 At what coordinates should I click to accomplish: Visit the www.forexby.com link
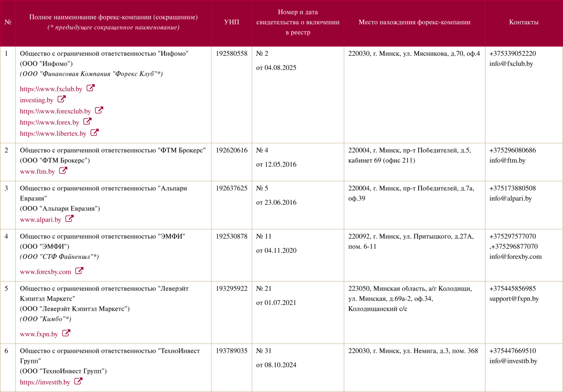[x=45, y=272]
